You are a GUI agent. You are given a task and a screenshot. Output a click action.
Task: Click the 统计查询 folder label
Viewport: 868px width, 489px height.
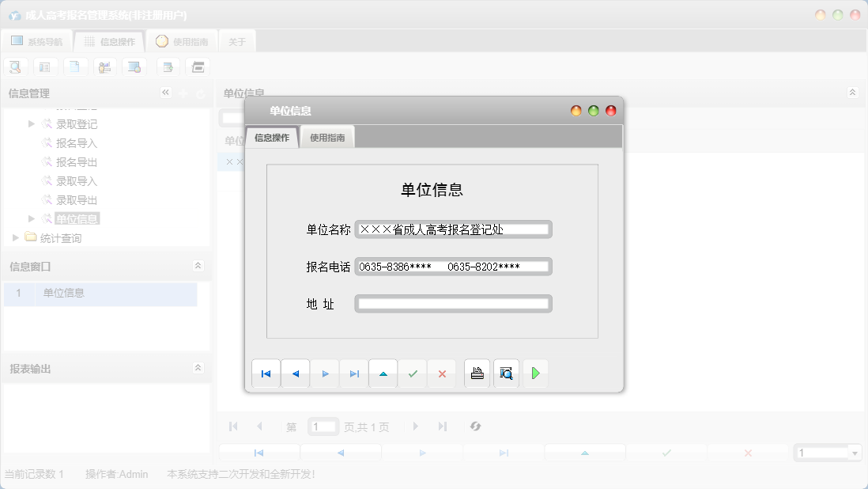point(61,238)
